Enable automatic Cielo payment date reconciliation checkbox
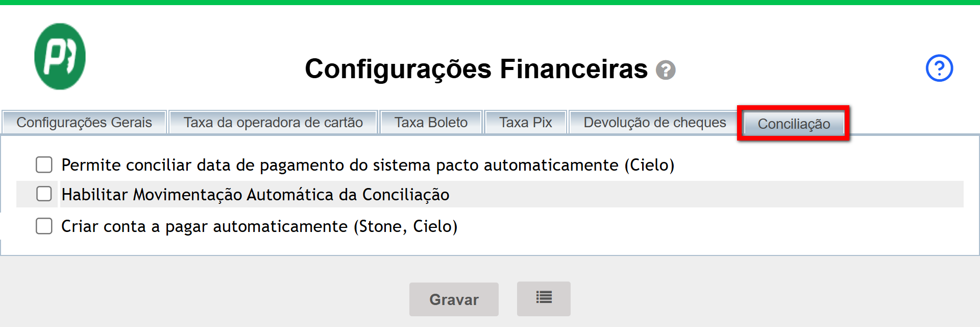The image size is (980, 327). [44, 165]
